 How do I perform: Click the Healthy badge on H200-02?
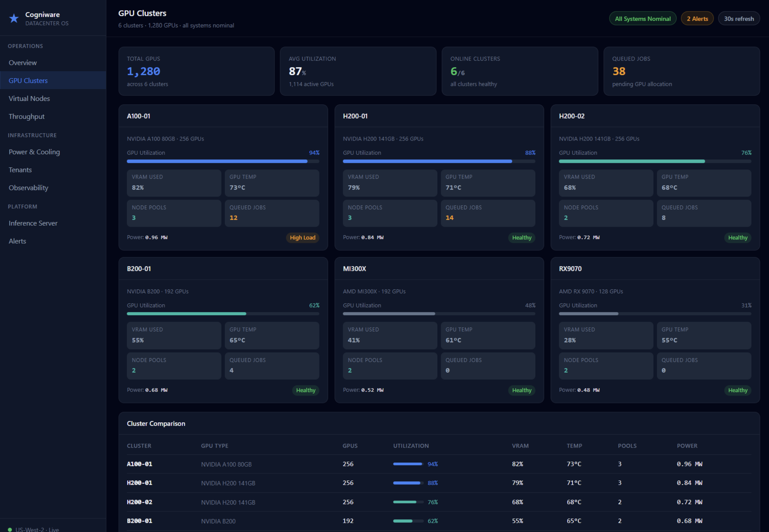tap(737, 237)
